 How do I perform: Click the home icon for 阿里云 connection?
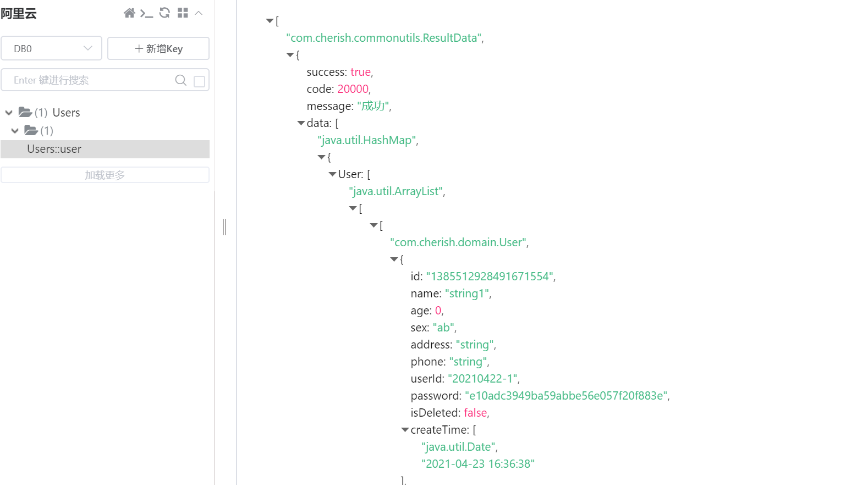(129, 13)
